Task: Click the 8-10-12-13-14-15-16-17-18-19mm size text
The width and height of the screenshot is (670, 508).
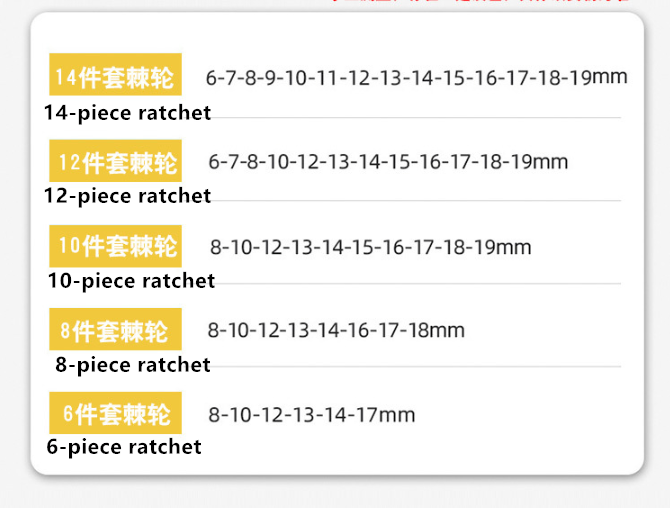Action: coord(370,247)
